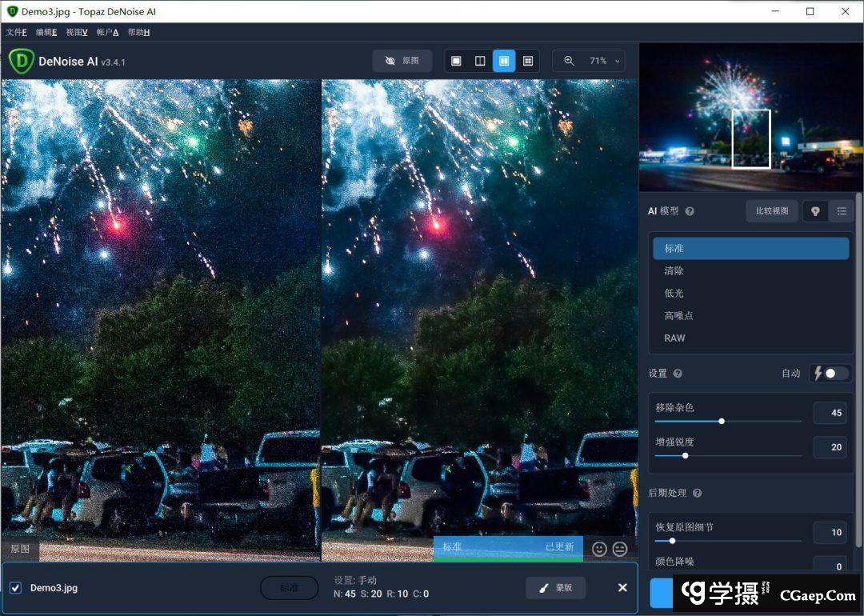Click the lightbulb model suggestion icon

pos(815,211)
